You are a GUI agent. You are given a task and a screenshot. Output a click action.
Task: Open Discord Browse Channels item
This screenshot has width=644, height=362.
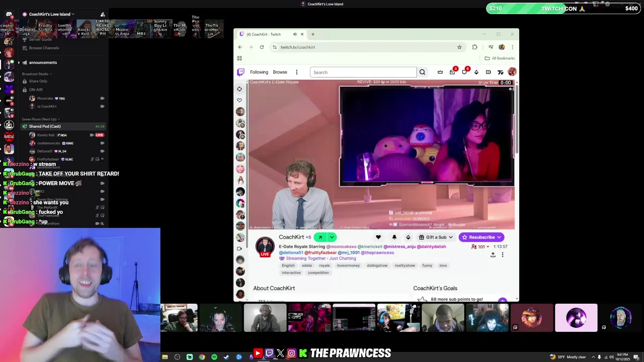44,48
